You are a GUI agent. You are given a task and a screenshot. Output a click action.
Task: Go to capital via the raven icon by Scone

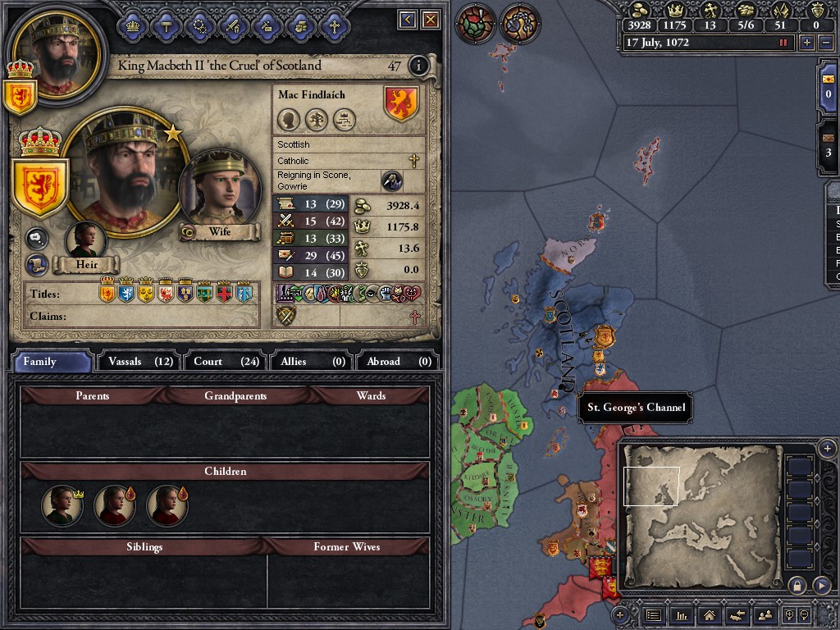(x=391, y=181)
